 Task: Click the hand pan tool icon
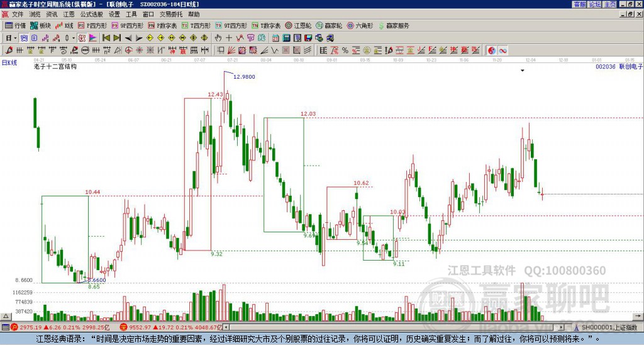pyautogui.click(x=218, y=38)
